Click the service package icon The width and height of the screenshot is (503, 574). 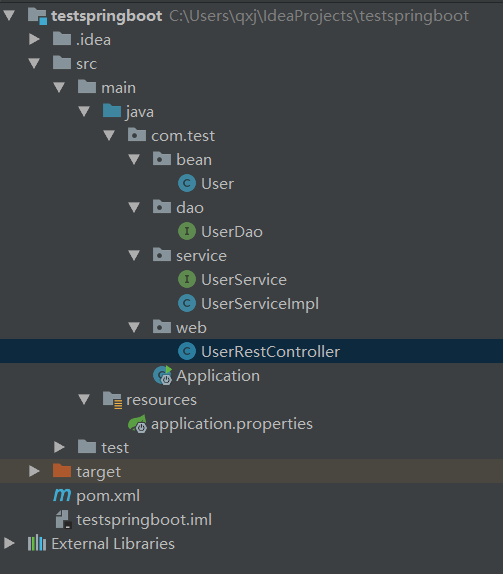[x=162, y=255]
